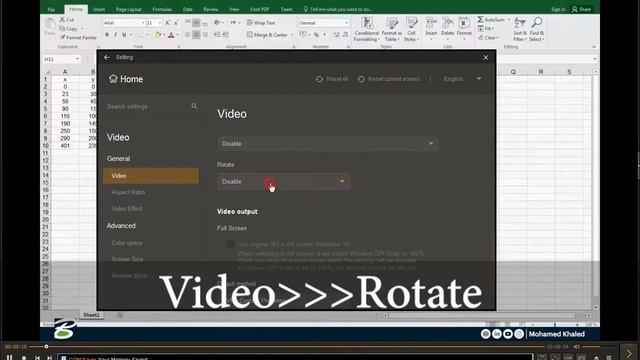The width and height of the screenshot is (640, 360).
Task: Expand the Advanced section
Action: [x=121, y=226]
